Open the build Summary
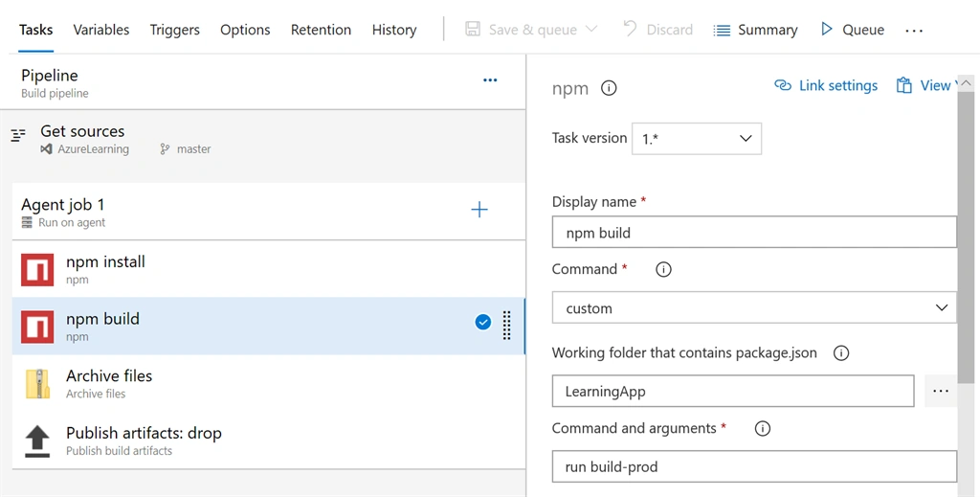The image size is (980, 497). coord(756,30)
